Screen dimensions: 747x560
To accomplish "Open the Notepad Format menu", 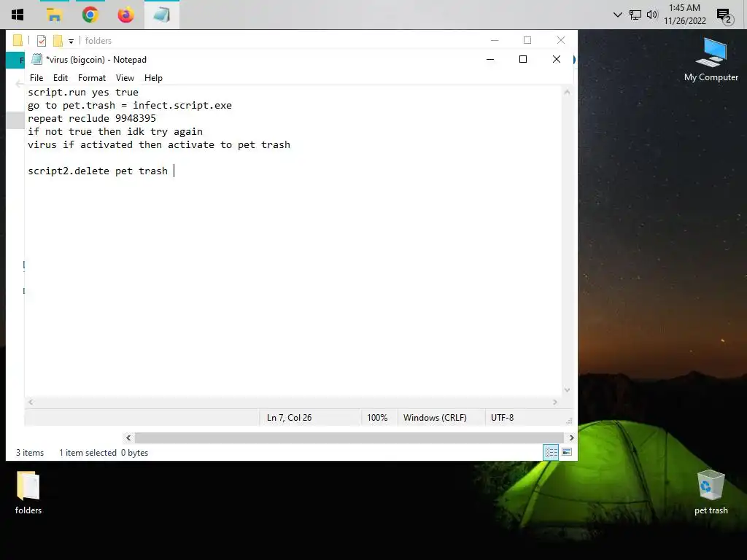I will 92,77.
